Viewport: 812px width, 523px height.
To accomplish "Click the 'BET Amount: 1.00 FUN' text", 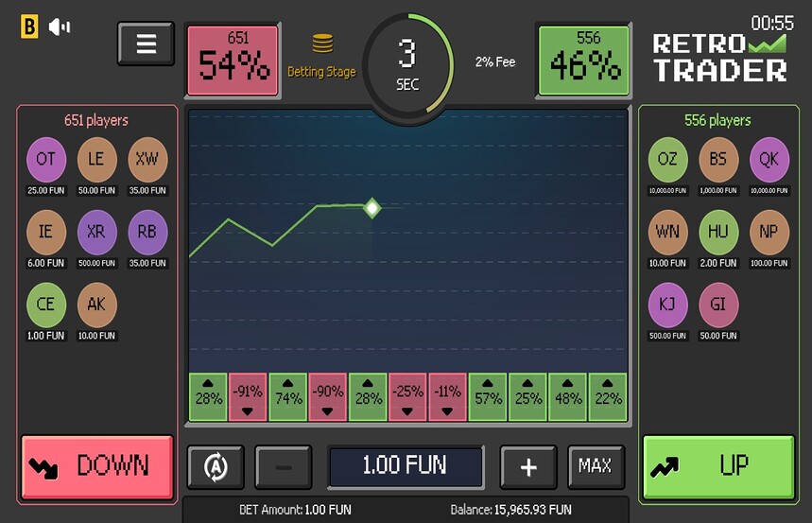I will [x=295, y=510].
